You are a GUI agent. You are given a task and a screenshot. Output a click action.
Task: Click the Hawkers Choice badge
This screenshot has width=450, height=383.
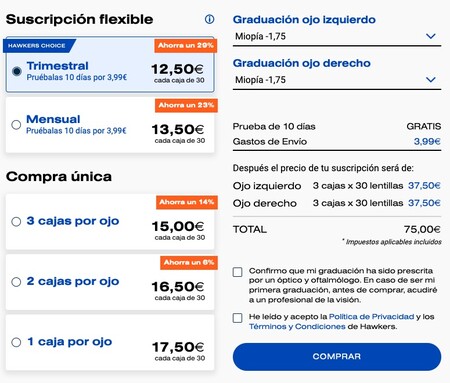[39, 46]
